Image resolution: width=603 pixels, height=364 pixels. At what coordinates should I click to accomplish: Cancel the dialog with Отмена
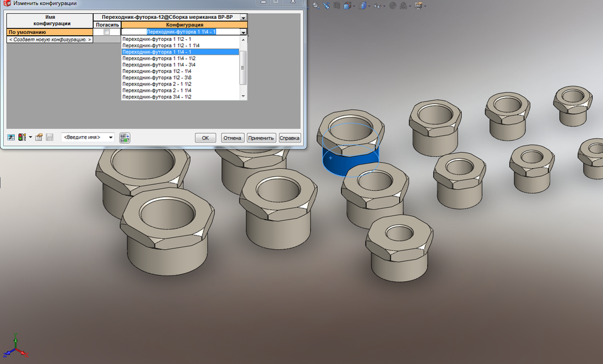click(232, 137)
